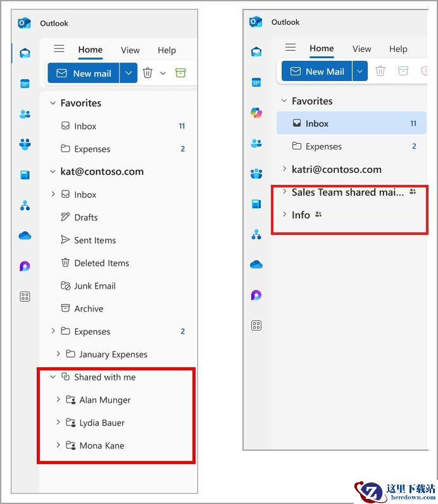Click Delete trash icon in right Outlook toolbar
Viewport: 438px width, 504px height.
coord(380,71)
